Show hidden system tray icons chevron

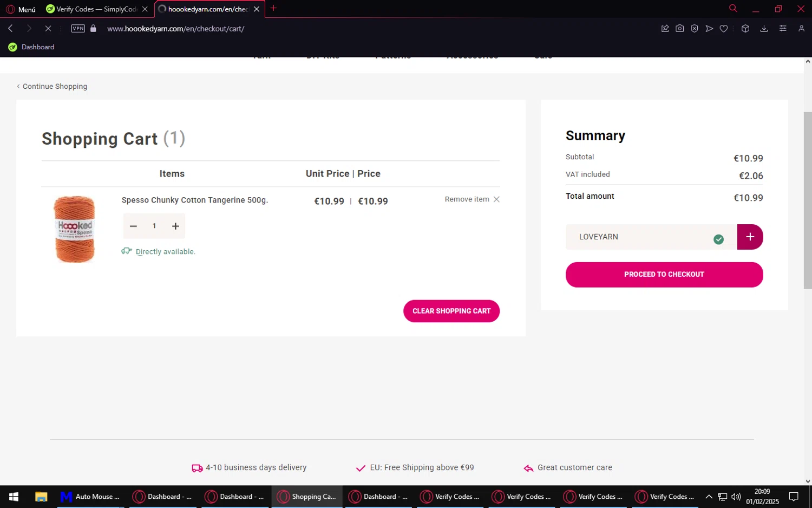pyautogui.click(x=709, y=497)
